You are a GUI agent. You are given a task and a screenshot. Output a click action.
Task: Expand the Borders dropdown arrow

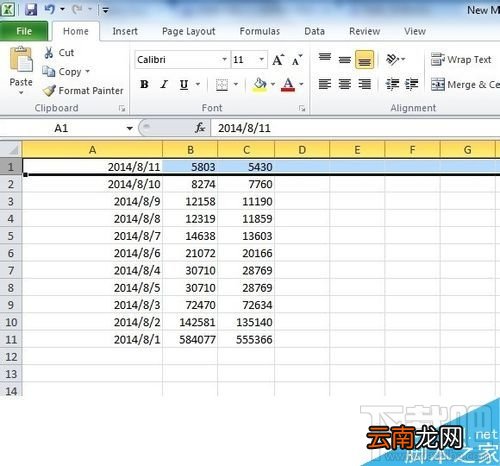(236, 85)
